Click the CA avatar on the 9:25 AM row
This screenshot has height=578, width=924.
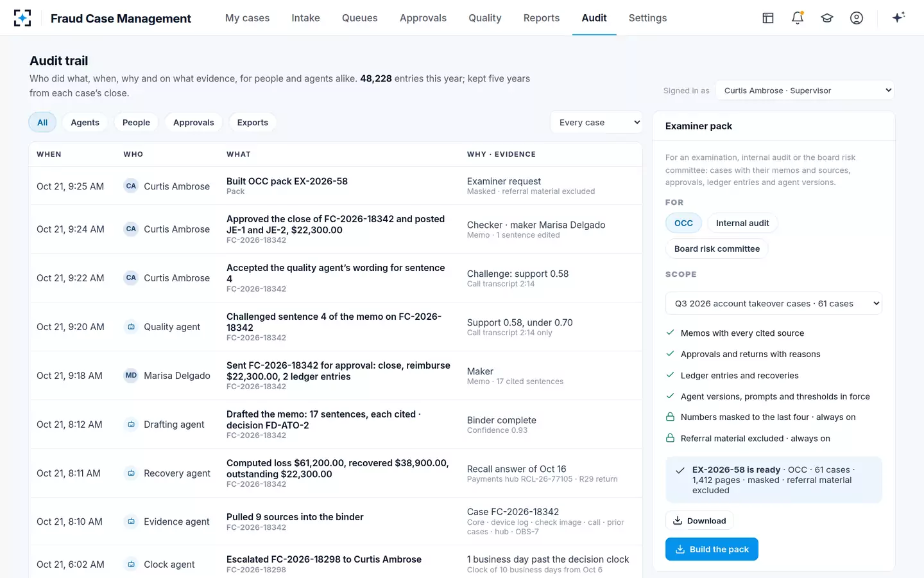(131, 186)
